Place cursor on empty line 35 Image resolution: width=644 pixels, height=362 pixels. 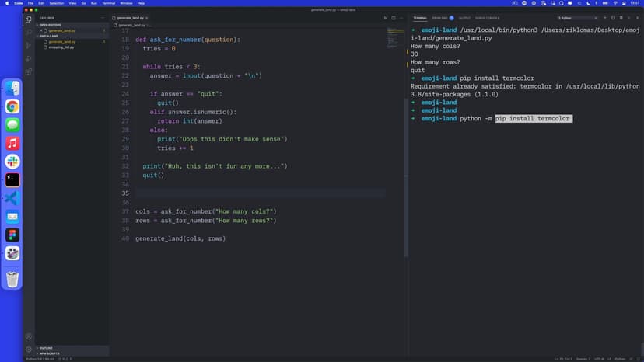[x=233, y=193]
